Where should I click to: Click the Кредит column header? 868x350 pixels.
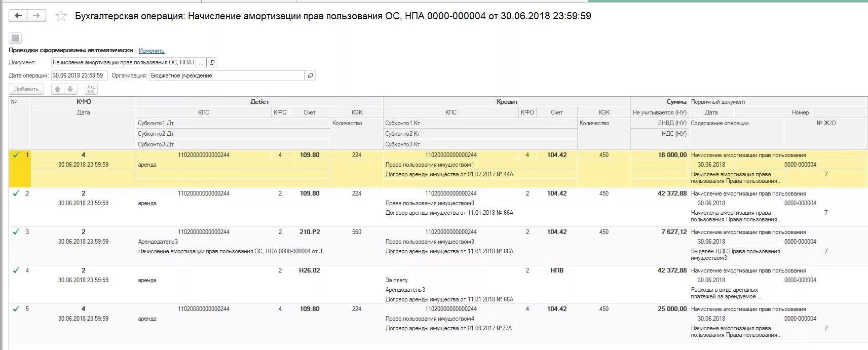click(x=507, y=102)
